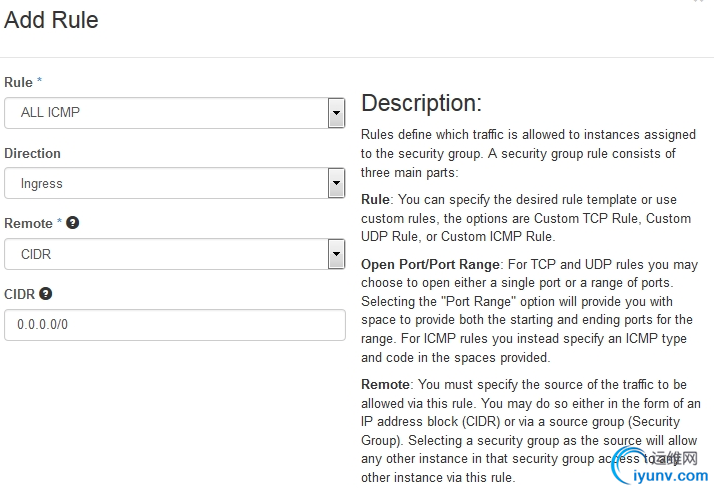The height and width of the screenshot is (492, 714).
Task: Focus the CIDR field containing 0.0.0.0/0
Action: click(175, 325)
